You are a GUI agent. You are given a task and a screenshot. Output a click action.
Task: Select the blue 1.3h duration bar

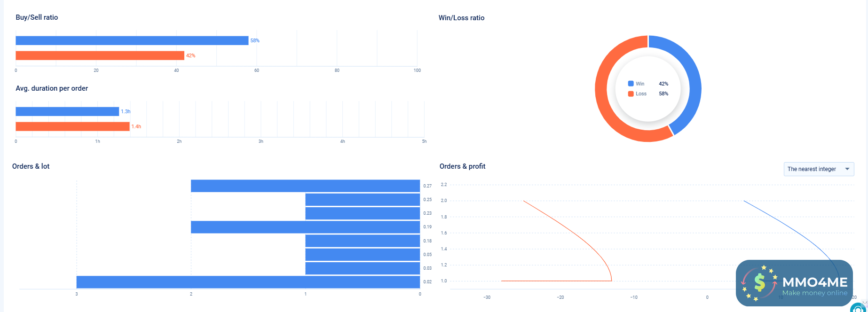pyautogui.click(x=67, y=111)
